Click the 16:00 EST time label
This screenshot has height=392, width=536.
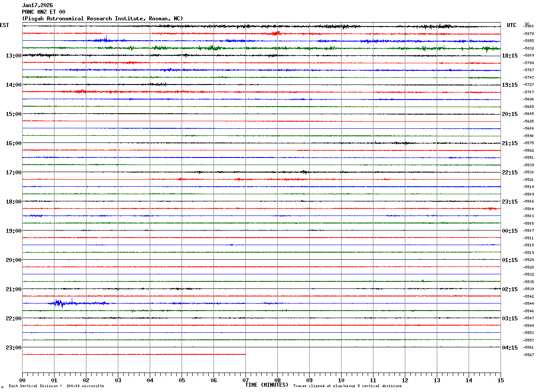[x=13, y=143]
